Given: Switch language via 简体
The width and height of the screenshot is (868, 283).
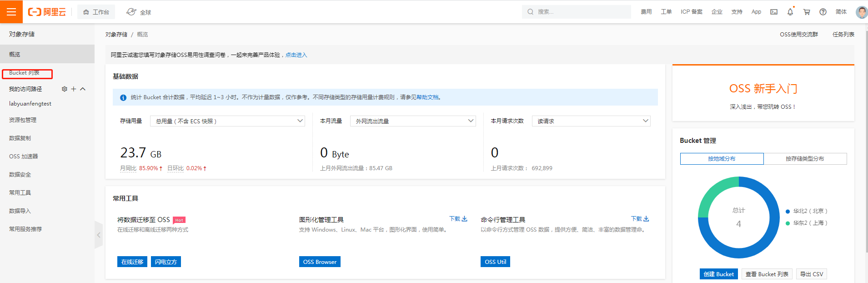Looking at the screenshot, I should coord(841,12).
